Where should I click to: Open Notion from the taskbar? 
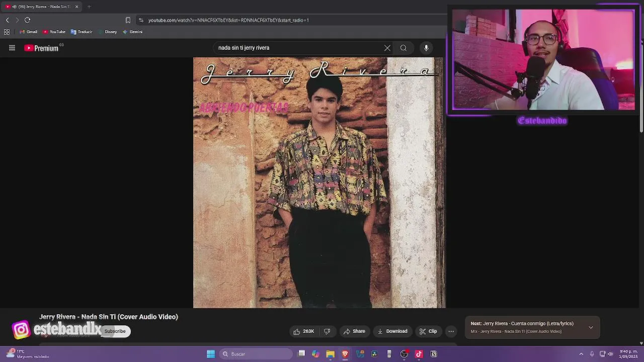pos(434,354)
